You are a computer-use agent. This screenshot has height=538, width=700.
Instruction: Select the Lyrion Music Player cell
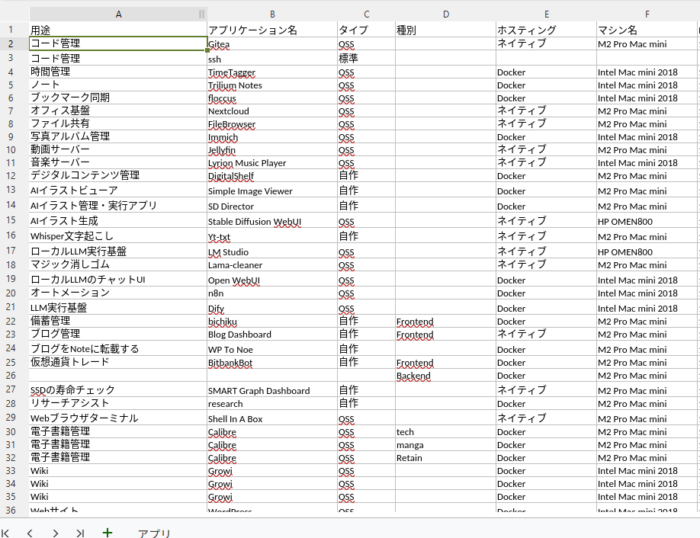[270, 163]
